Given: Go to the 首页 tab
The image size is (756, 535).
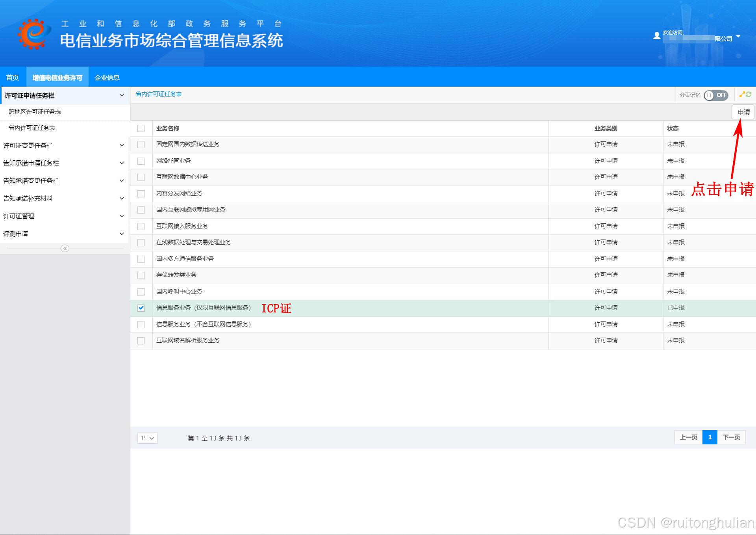Looking at the screenshot, I should tap(13, 78).
